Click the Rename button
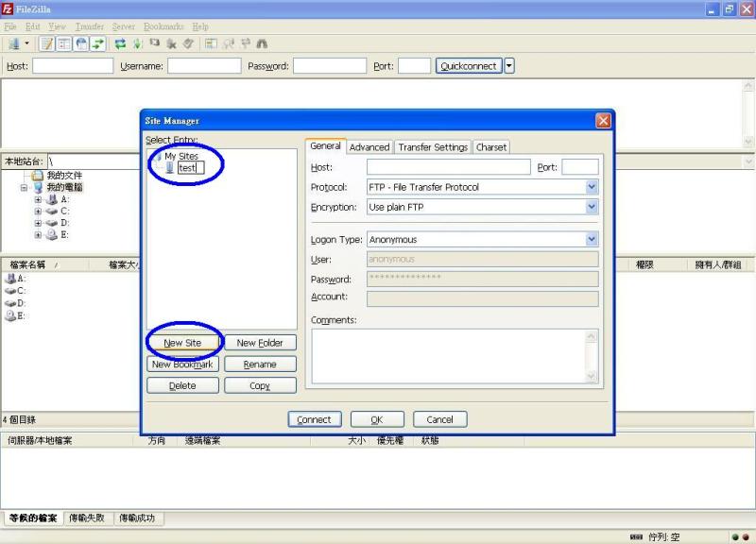The image size is (756, 544). click(x=260, y=365)
